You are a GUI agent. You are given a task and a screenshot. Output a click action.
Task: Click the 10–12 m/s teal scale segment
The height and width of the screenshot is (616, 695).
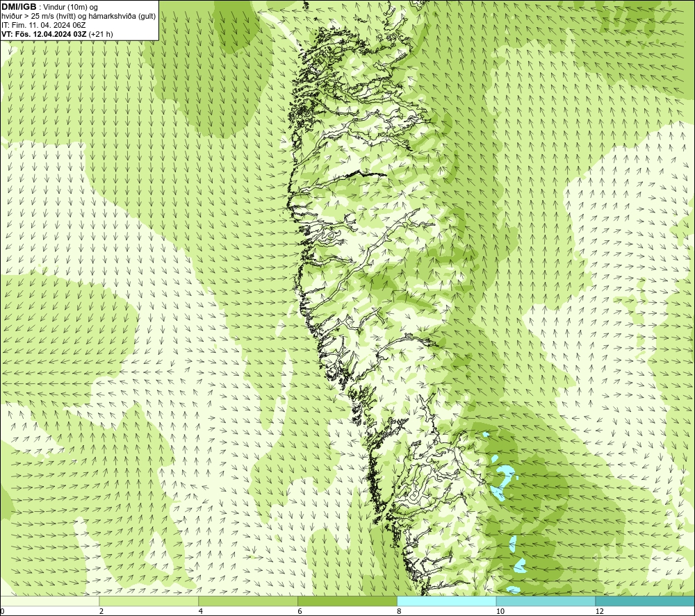click(546, 601)
